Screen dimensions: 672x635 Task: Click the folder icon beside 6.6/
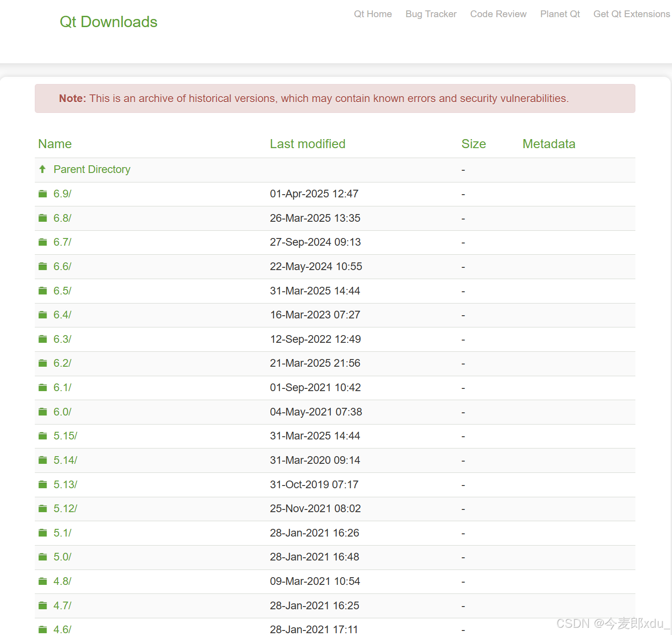point(43,266)
